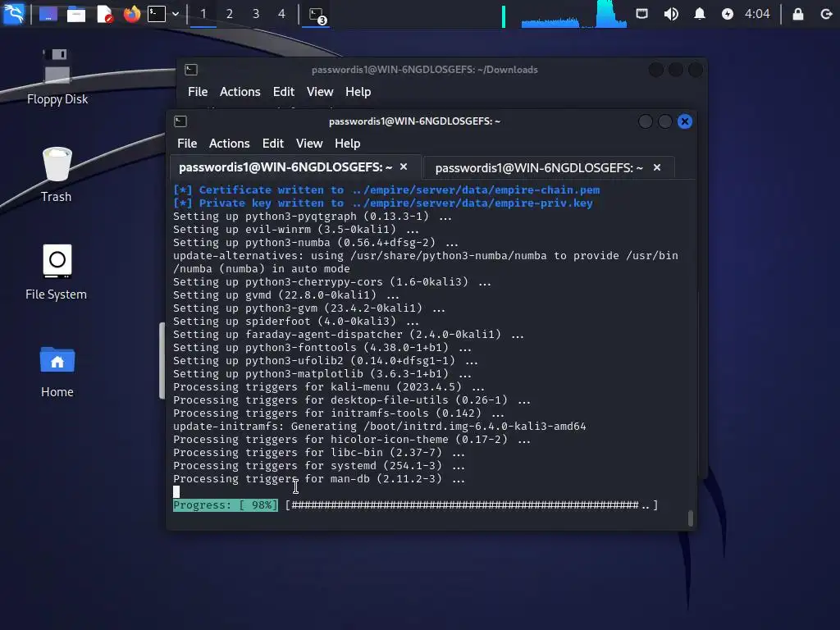Click the grouped terminal windows taskbar button

[x=317, y=15]
